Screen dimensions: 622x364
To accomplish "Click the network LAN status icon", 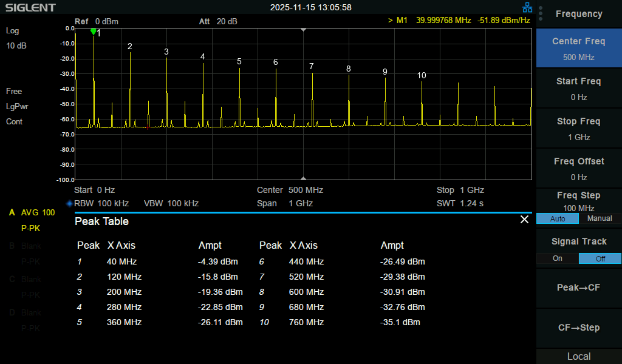I will click(x=527, y=7).
